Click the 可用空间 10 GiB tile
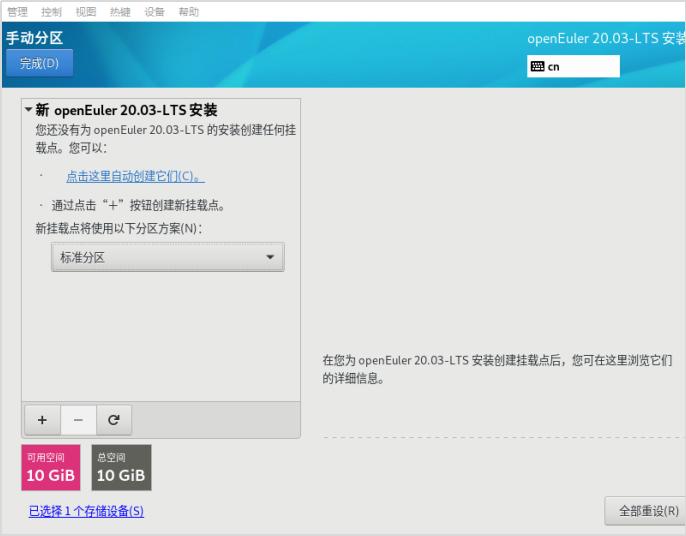 (51, 467)
